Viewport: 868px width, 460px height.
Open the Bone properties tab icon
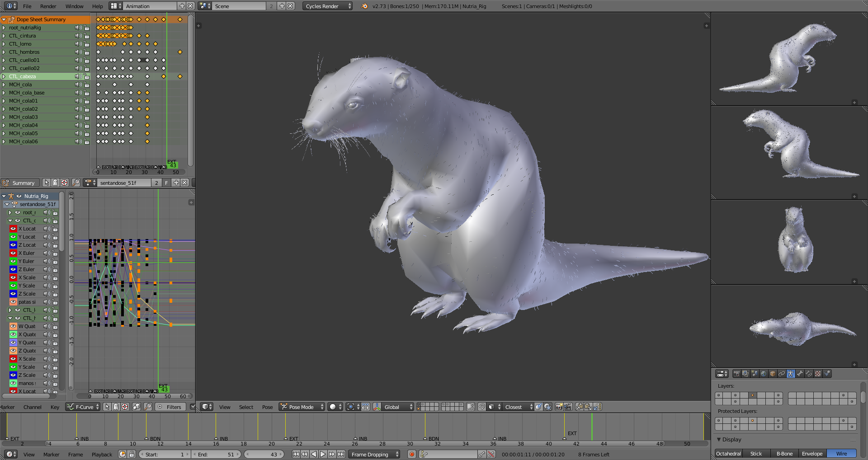800,374
